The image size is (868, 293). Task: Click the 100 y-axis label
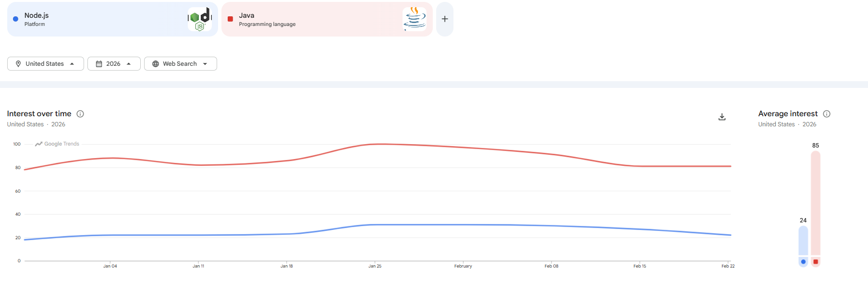[17, 144]
